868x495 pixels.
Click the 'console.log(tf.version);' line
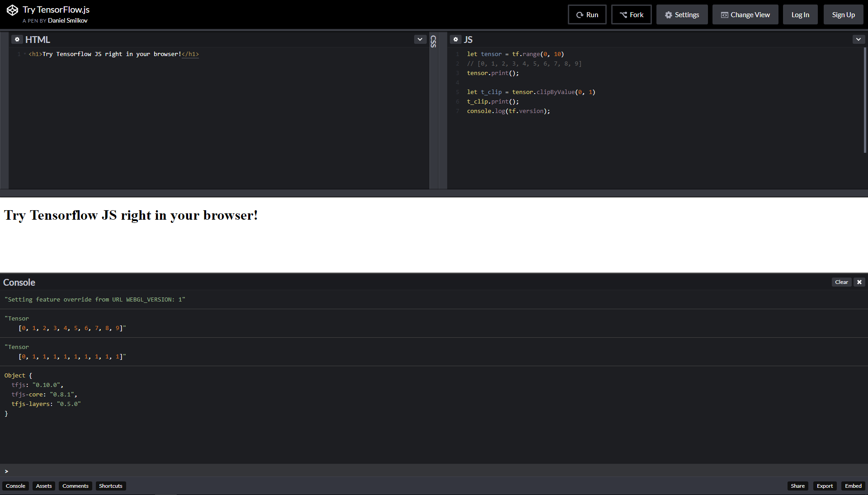pos(509,111)
